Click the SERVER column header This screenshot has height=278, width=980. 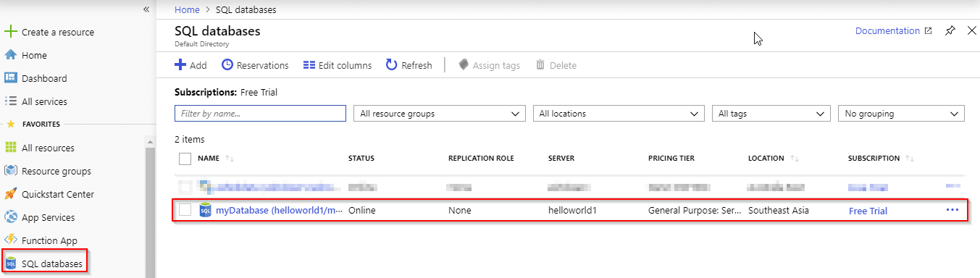click(561, 159)
